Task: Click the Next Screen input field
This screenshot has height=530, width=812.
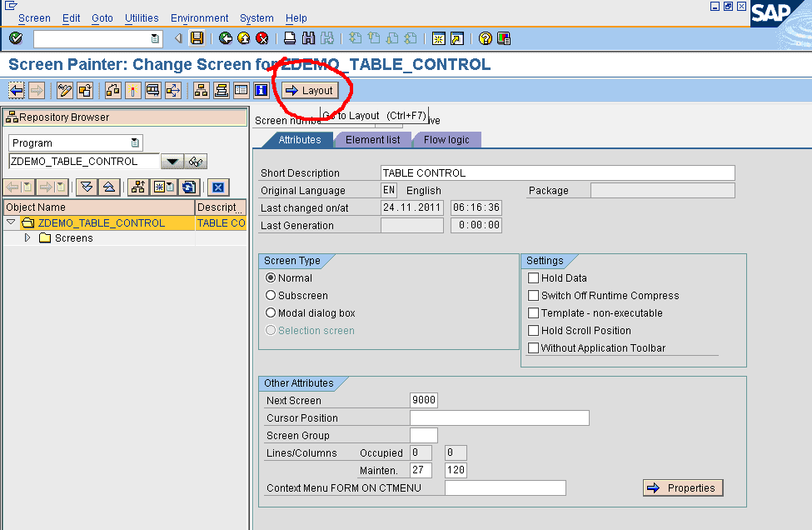Action: (x=424, y=400)
